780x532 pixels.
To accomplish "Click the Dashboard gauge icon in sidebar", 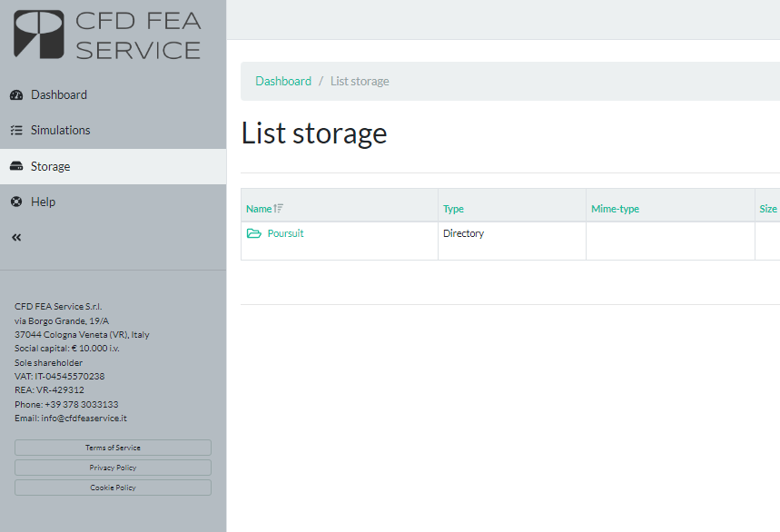I will 16,95.
